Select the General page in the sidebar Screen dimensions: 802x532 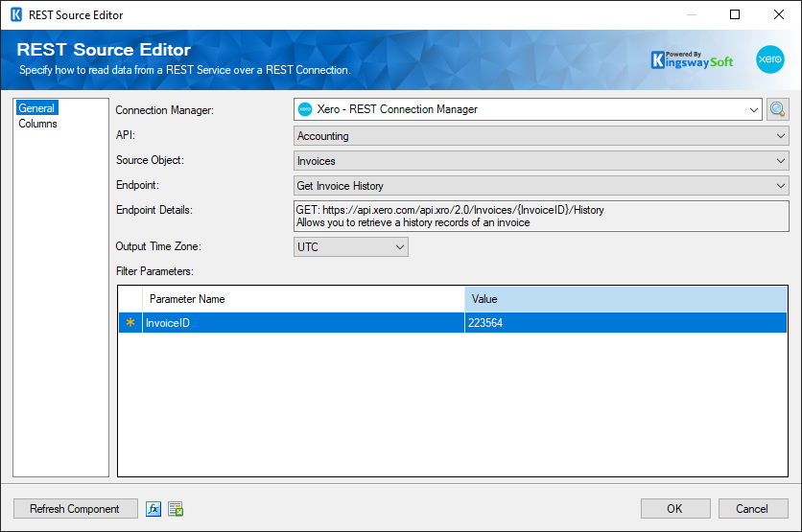point(36,107)
